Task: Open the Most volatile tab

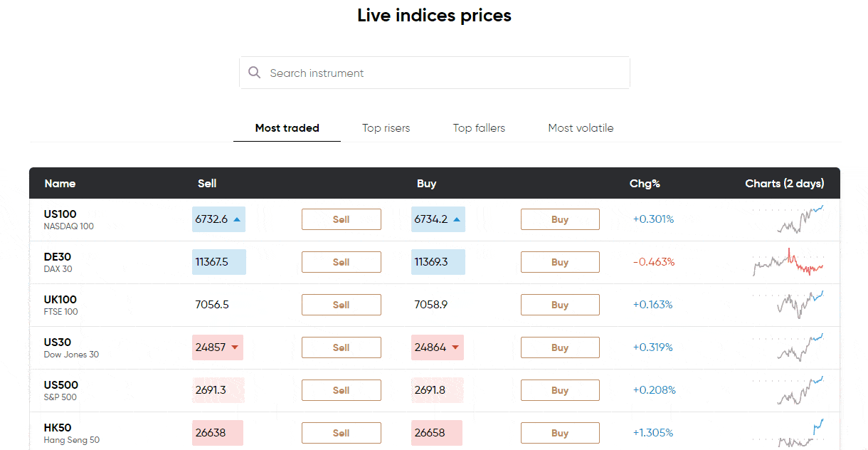Action: [x=581, y=128]
